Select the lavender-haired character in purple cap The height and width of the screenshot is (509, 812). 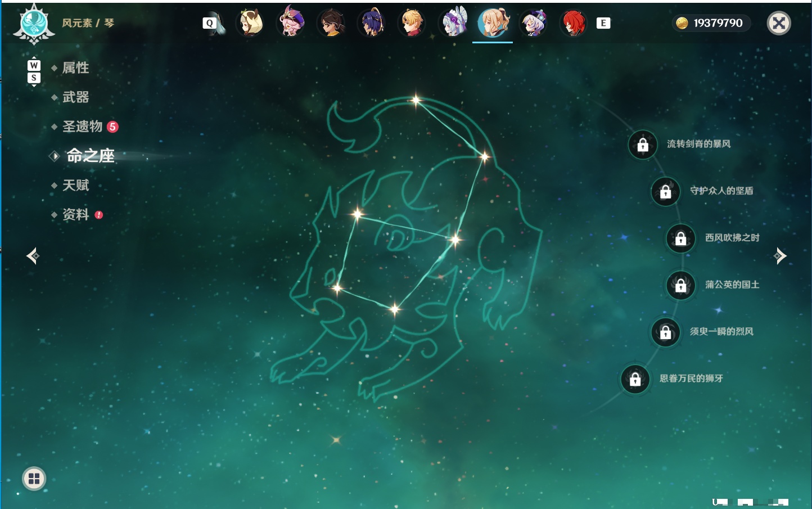point(533,23)
